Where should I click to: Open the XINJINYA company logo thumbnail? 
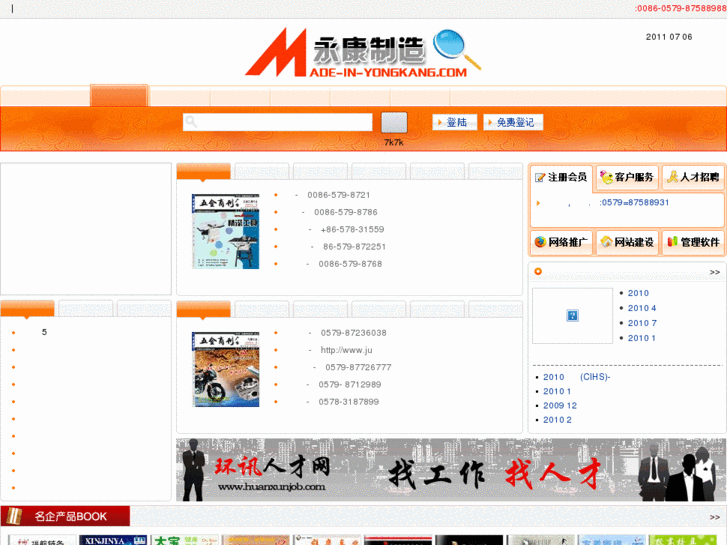[113, 540]
